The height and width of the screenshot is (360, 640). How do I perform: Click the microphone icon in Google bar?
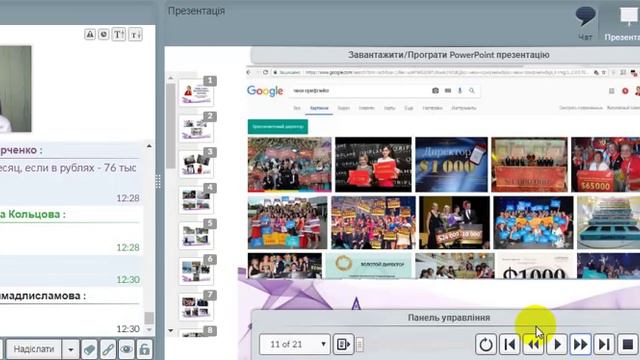coord(460,91)
